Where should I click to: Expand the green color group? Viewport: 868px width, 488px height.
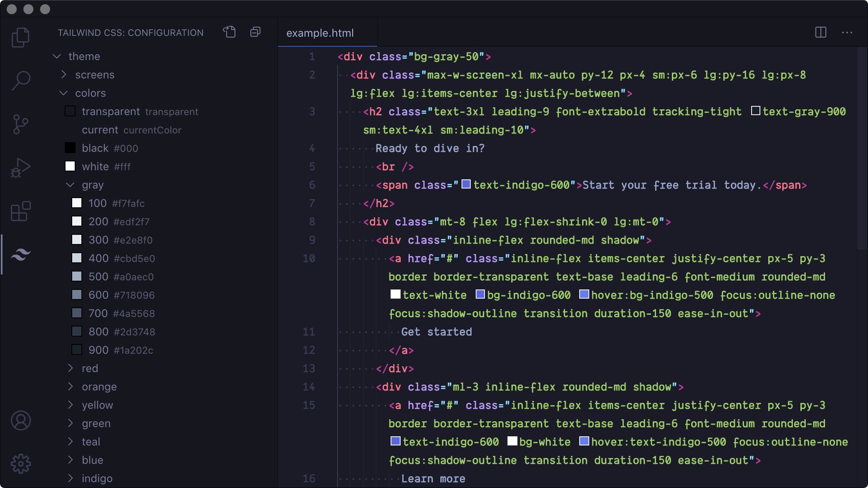[x=70, y=423]
